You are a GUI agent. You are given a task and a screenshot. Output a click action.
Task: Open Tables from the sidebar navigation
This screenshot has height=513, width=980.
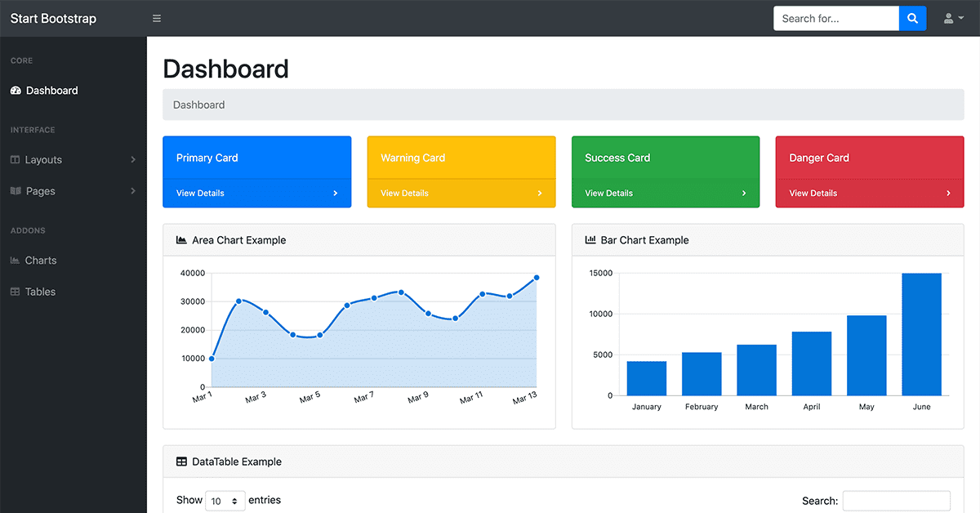[38, 291]
